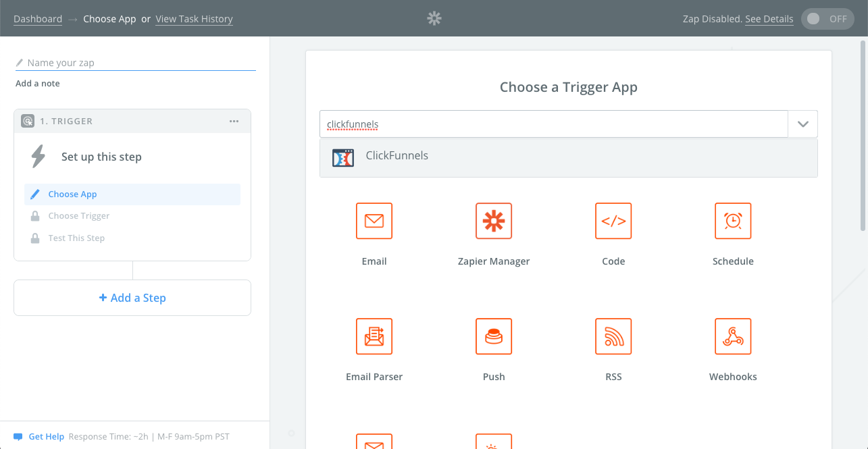Click the ClickFunnels logo in search results
The width and height of the screenshot is (868, 449).
343,158
